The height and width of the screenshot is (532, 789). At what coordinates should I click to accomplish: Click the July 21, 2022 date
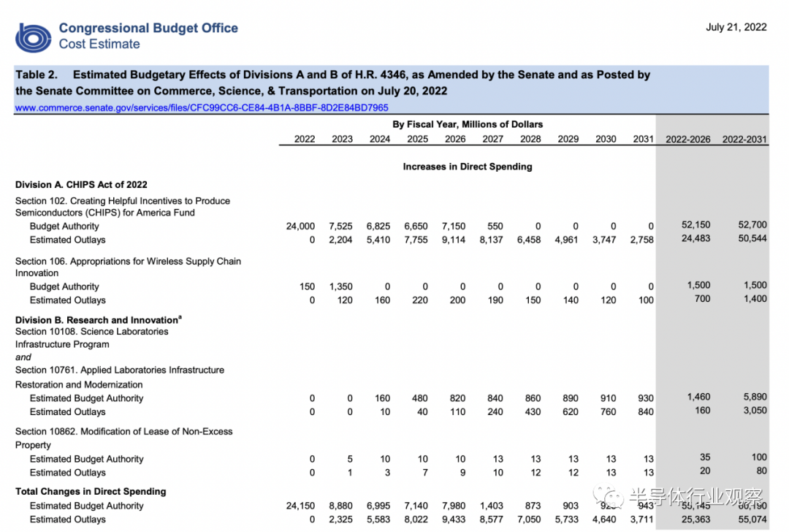(736, 27)
